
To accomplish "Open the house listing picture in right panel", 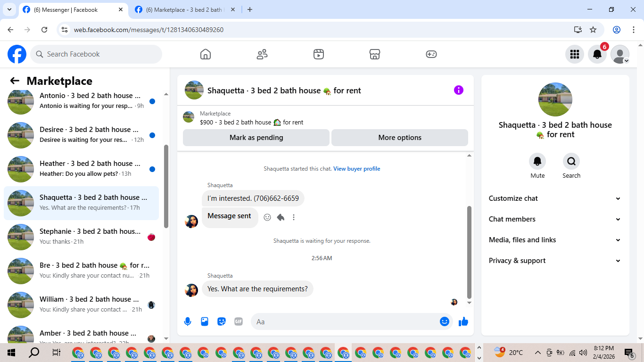I will [x=555, y=99].
